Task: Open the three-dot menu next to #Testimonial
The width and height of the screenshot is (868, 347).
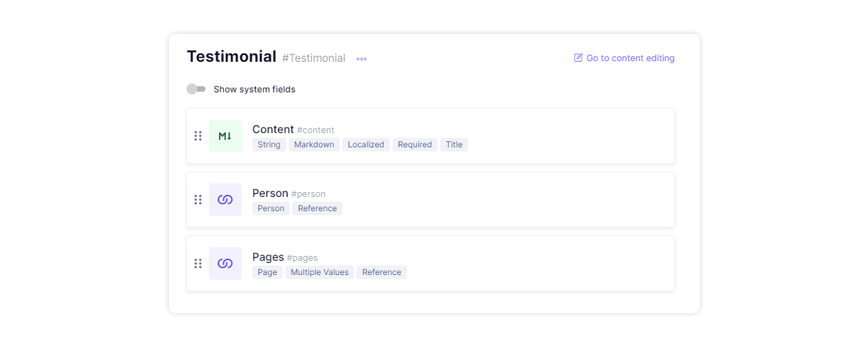Action: point(361,58)
